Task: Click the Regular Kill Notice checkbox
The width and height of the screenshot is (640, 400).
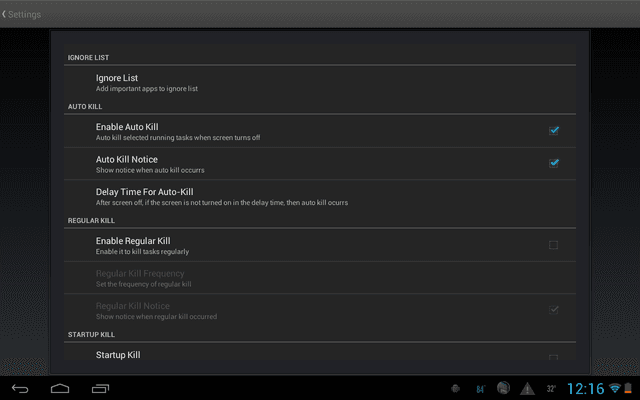Action: tap(553, 310)
